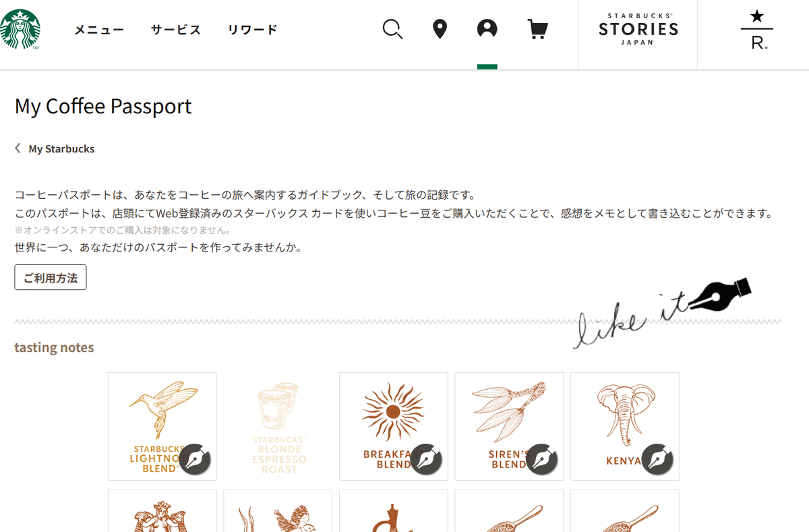Viewport: 809px width, 532px height.
Task: Select the Breakfast Blend sun card
Action: click(x=393, y=426)
